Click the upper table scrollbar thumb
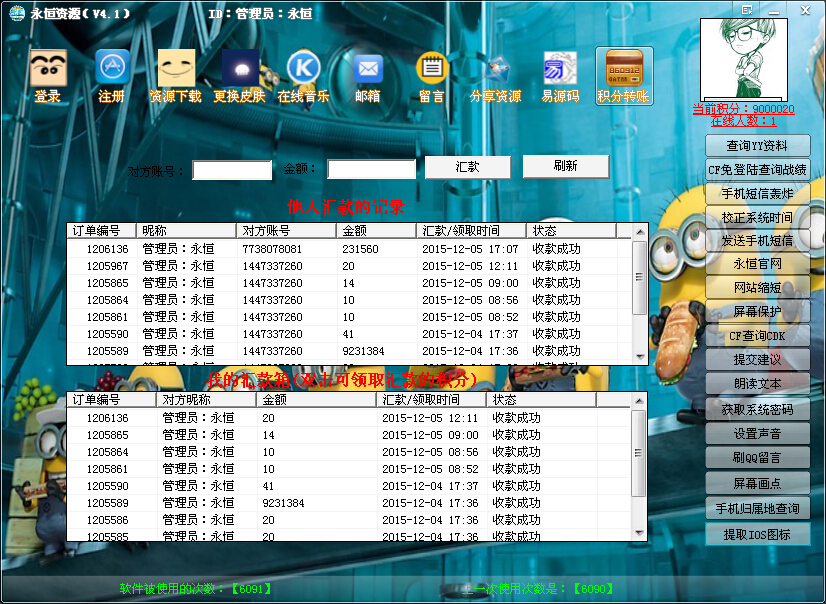 point(640,278)
